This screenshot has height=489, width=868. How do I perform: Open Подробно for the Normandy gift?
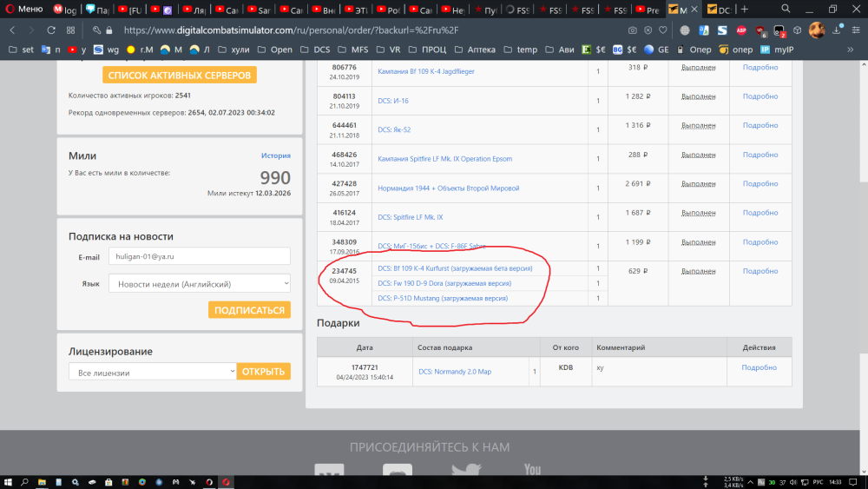[x=759, y=367]
